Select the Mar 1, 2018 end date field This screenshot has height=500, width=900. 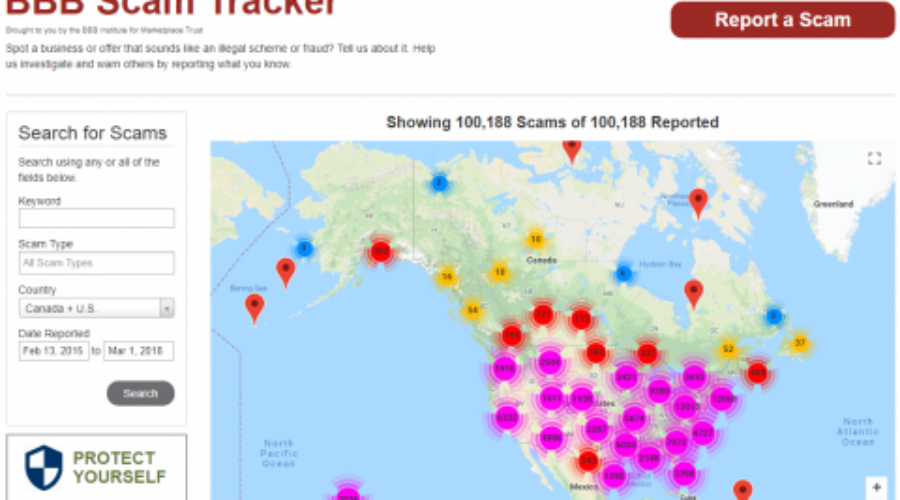pyautogui.click(x=138, y=351)
